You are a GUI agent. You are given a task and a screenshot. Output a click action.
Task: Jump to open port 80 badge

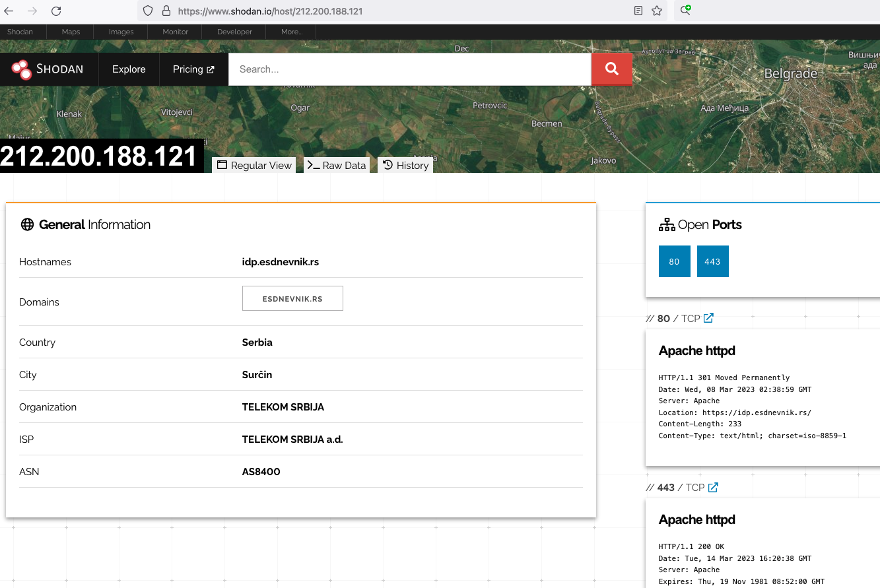coord(674,261)
